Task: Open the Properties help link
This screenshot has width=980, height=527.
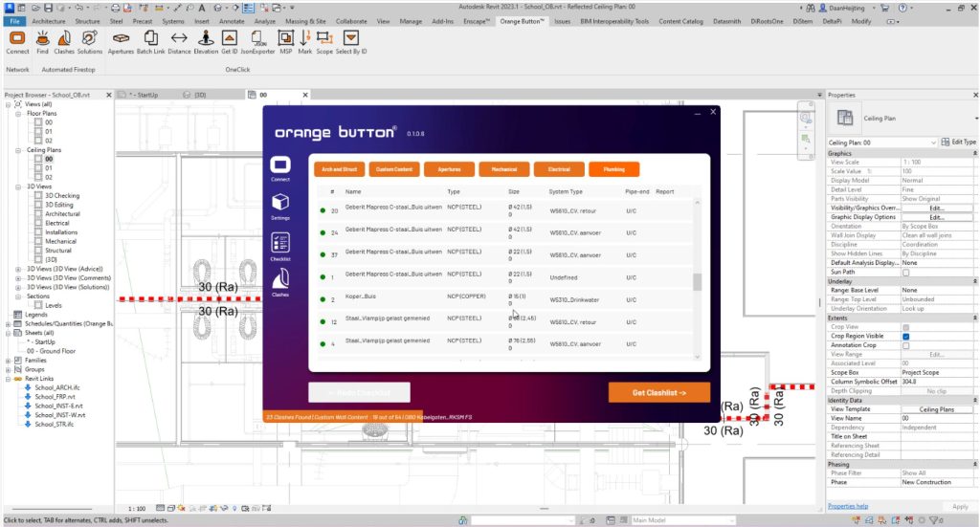Action: [x=848, y=506]
